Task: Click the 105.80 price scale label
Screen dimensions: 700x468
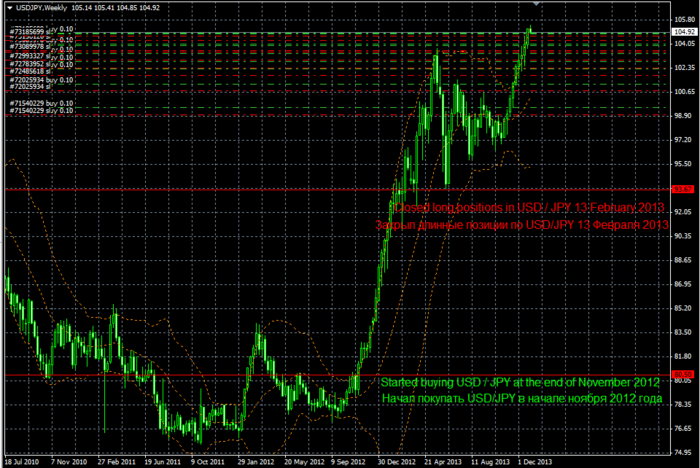Action: click(684, 20)
